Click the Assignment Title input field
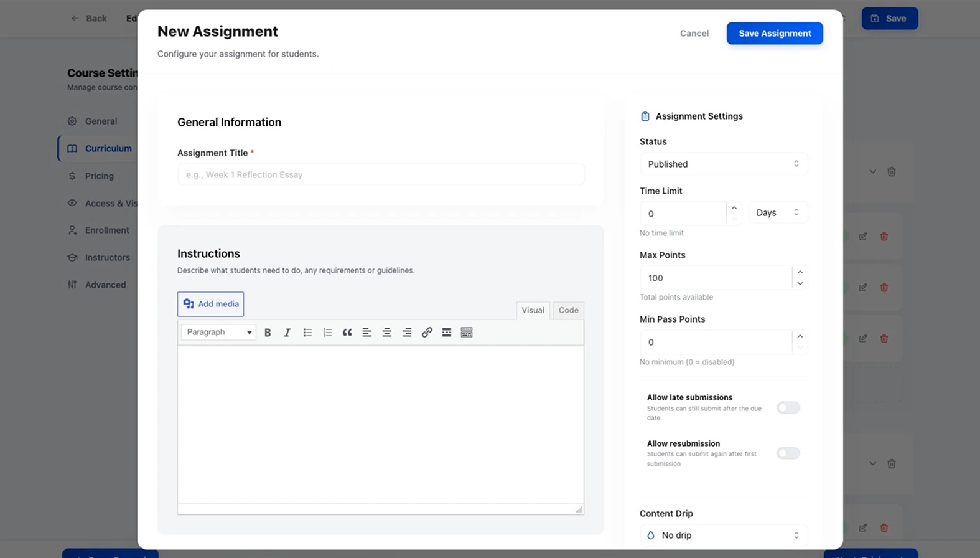Screen dimensions: 980x558 point(381,174)
